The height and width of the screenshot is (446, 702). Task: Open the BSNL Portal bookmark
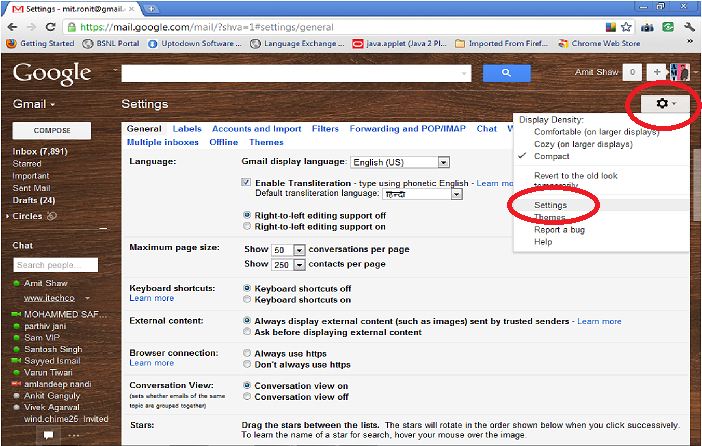click(111, 43)
